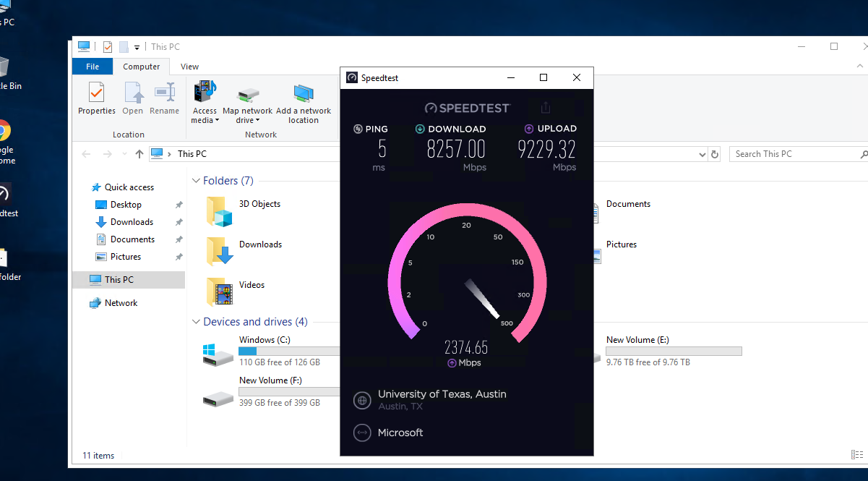
Task: Click the Microsoft provider entry
Action: [400, 433]
